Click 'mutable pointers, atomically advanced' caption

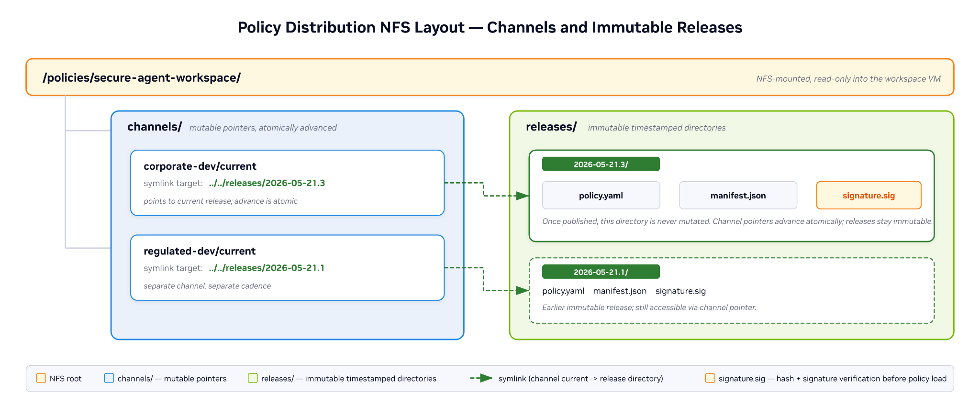pyautogui.click(x=263, y=128)
